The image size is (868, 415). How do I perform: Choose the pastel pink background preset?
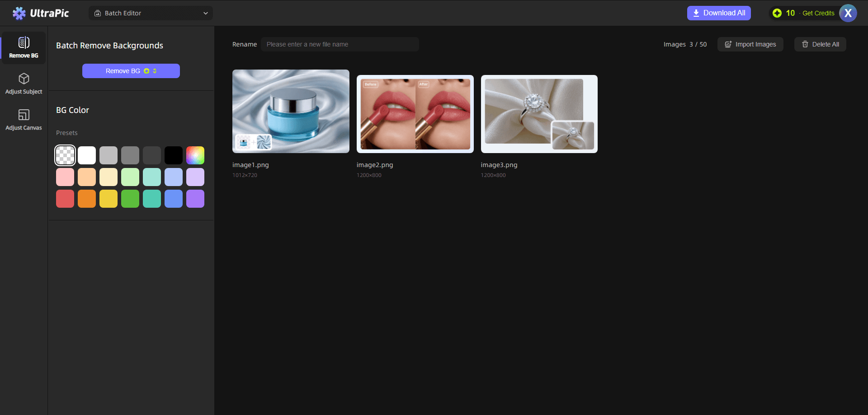click(65, 177)
